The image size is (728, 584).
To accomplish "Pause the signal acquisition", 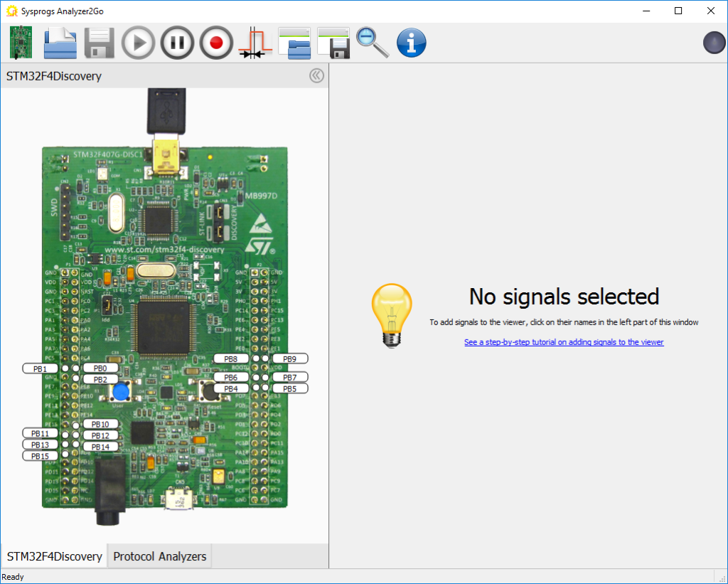I will (x=177, y=43).
